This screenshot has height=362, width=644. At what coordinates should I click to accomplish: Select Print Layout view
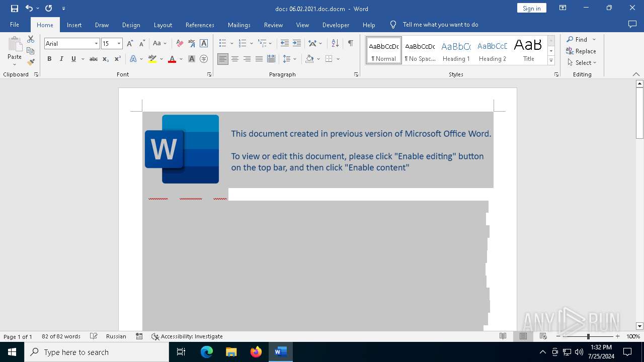[523, 336]
